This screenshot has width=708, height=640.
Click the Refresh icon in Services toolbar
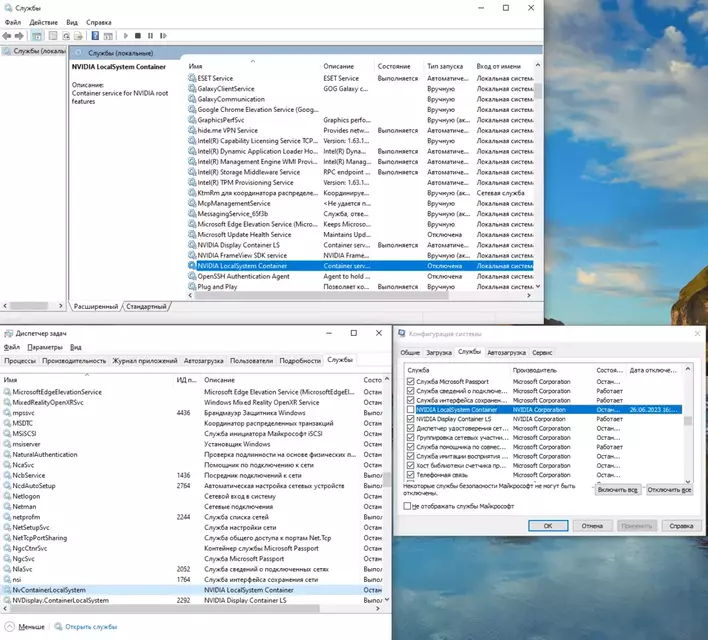click(x=66, y=36)
